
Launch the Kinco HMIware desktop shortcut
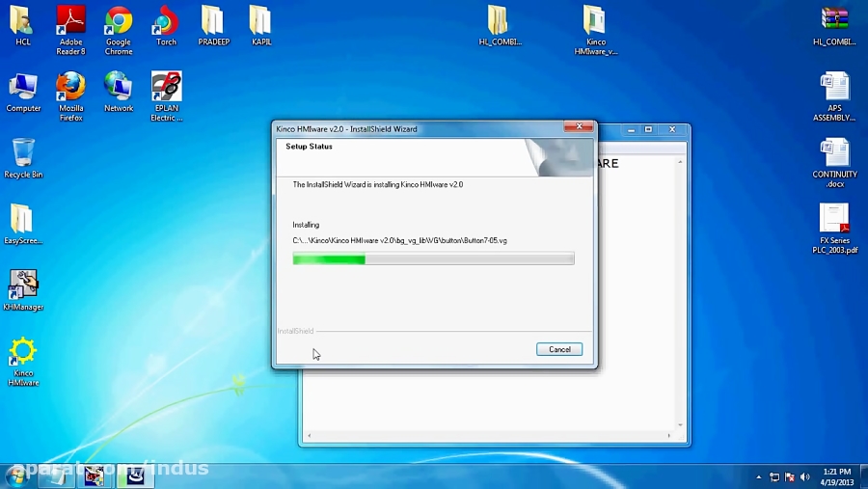[x=23, y=362]
